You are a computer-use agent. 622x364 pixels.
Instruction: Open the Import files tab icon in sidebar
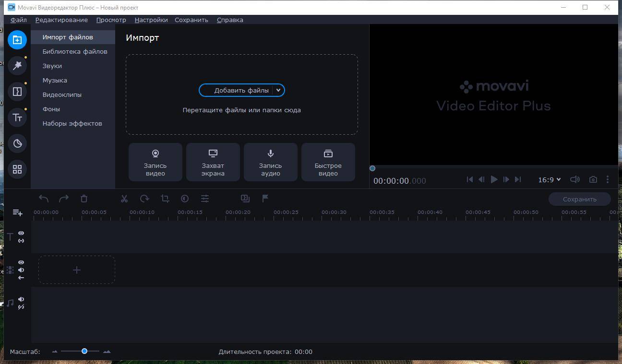[17, 40]
